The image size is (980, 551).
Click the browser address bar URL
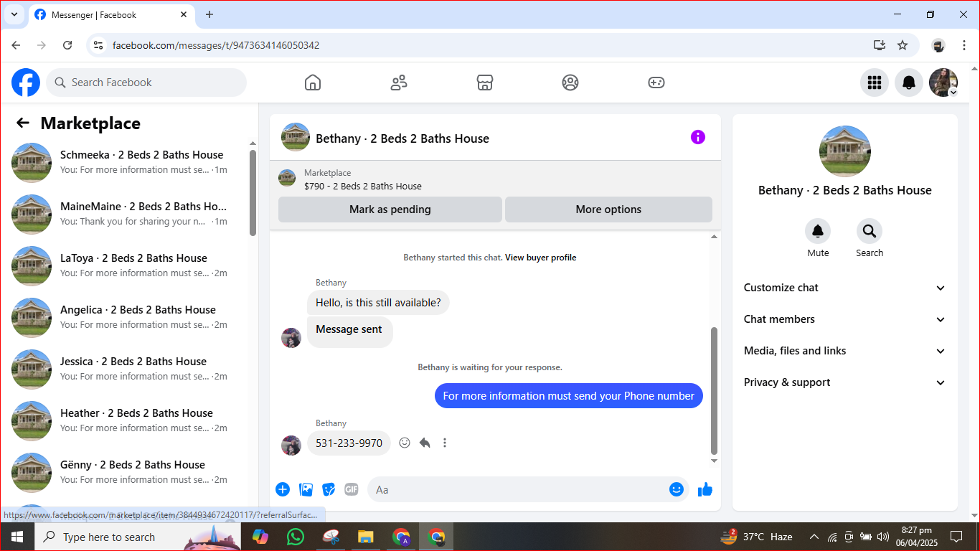click(216, 45)
